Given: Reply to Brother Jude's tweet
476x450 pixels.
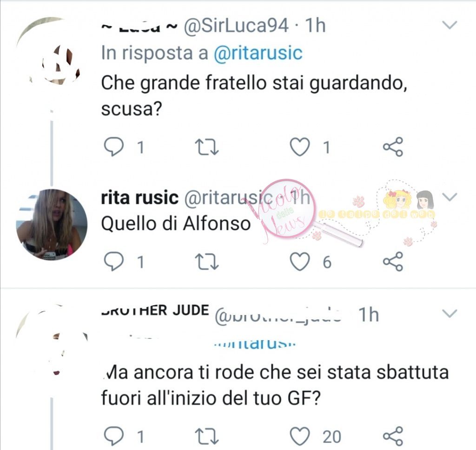Looking at the screenshot, I should pyautogui.click(x=114, y=437).
